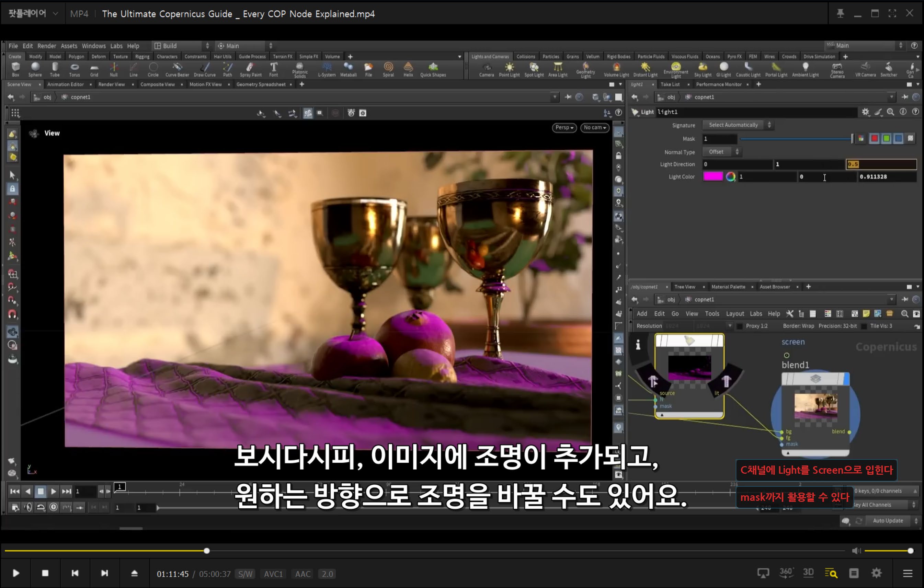Click the PotPlayer seek bar handle
The image size is (924, 588).
click(206, 551)
